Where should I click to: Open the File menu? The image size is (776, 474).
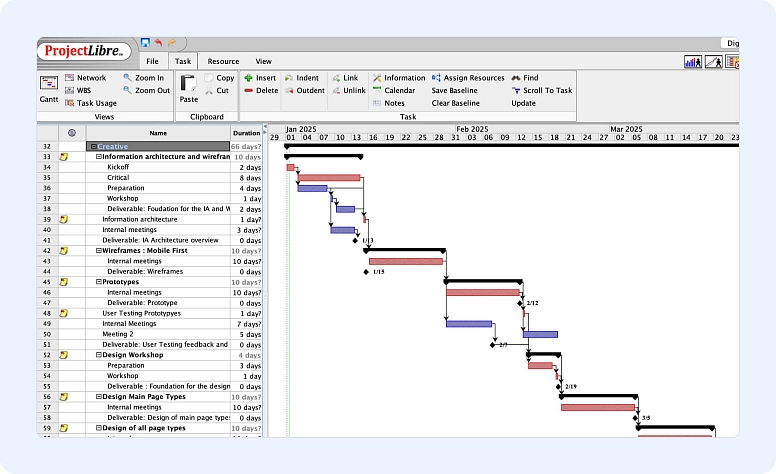click(152, 62)
